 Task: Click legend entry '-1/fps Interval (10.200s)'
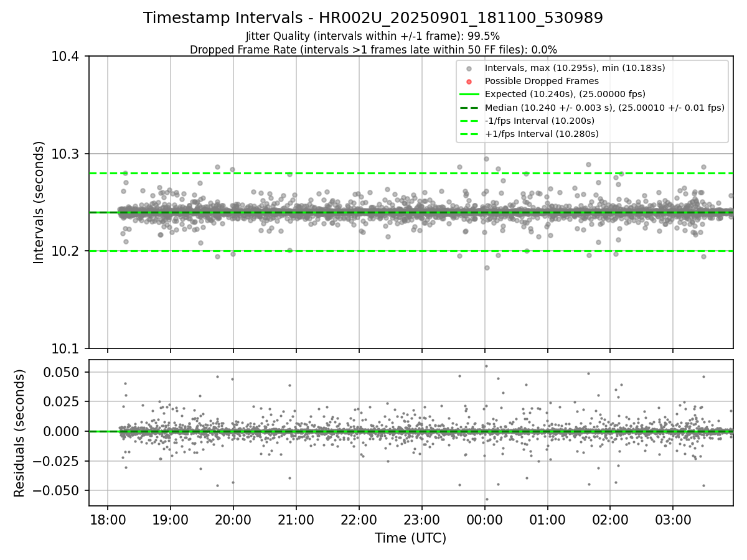pos(539,120)
